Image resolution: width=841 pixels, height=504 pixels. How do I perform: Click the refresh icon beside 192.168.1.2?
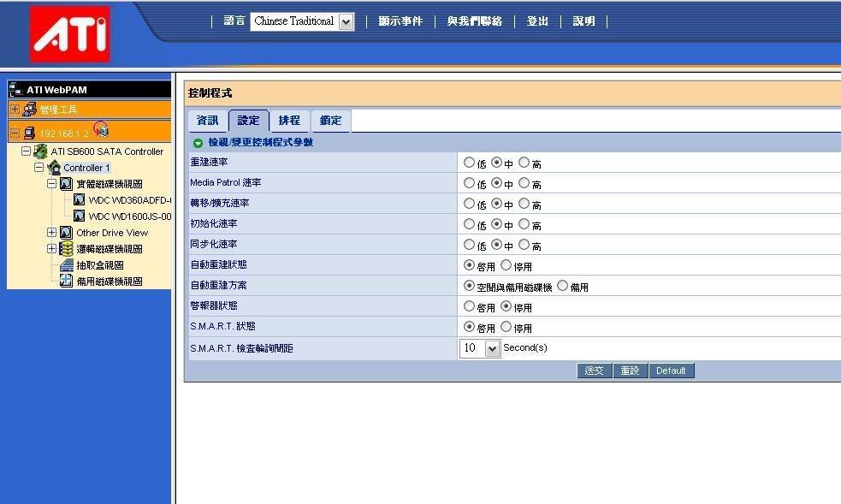pos(100,130)
